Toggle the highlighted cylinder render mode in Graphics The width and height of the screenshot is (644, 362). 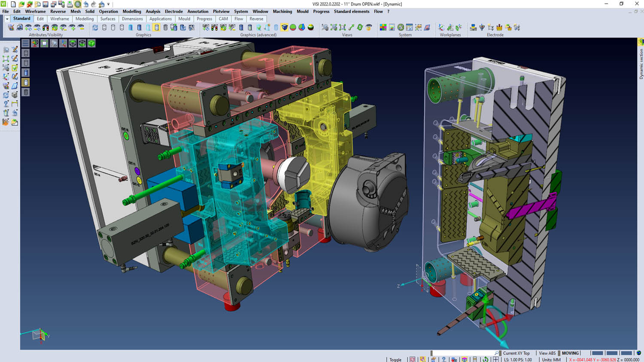coord(157,27)
